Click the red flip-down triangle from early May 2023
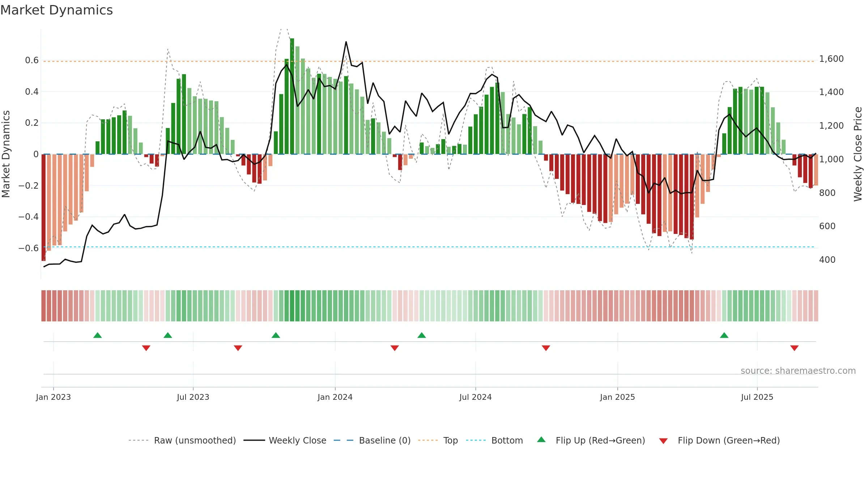 tap(146, 348)
